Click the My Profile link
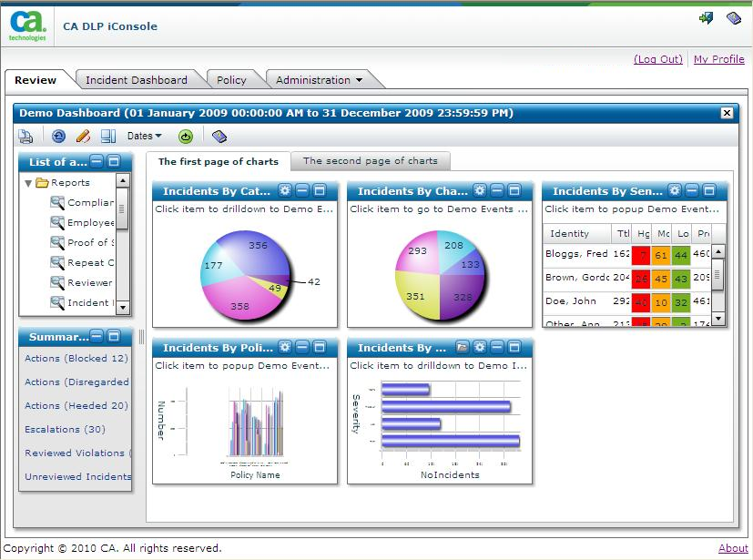The height and width of the screenshot is (560, 753). coord(719,59)
